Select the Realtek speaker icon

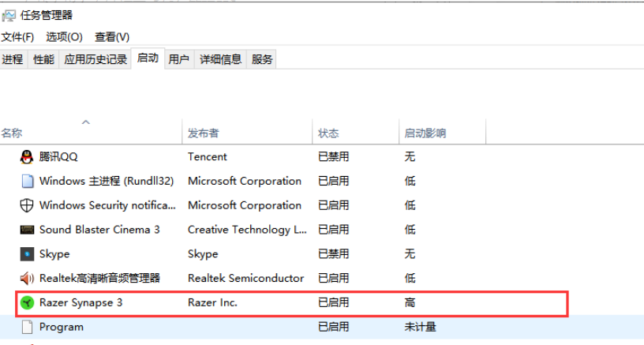click(27, 278)
